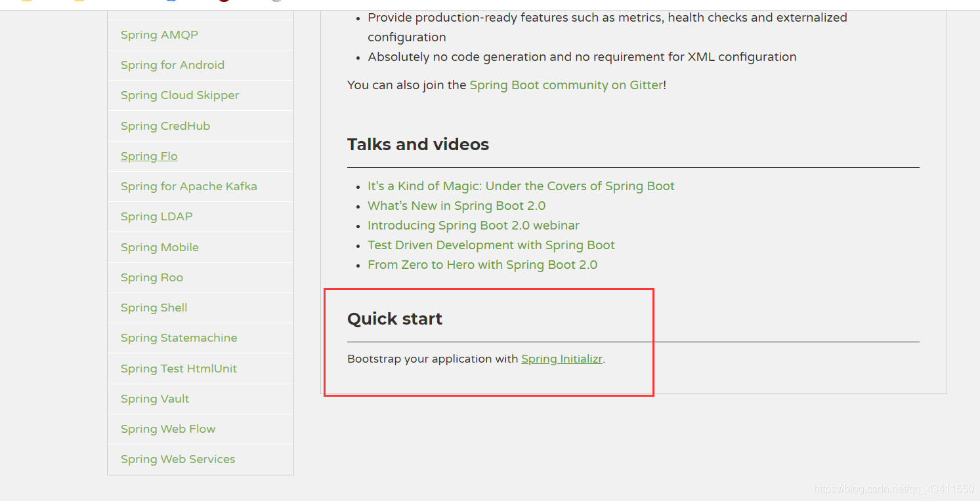
Task: Open "From Zero to Hero" talk link
Action: coord(482,265)
